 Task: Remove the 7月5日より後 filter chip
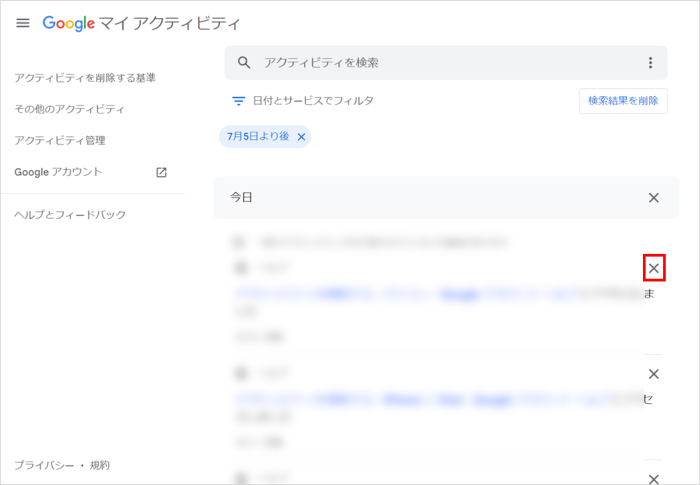(x=301, y=136)
